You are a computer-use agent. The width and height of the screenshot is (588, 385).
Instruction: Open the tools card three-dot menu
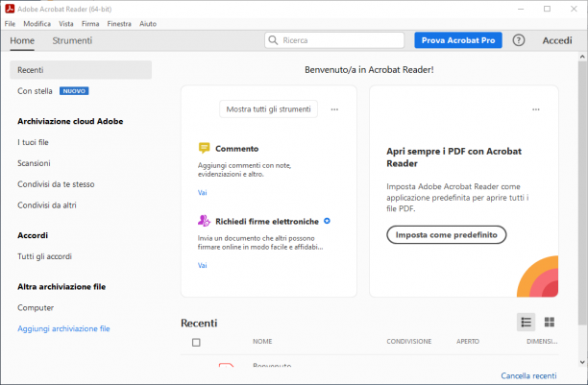click(x=334, y=109)
